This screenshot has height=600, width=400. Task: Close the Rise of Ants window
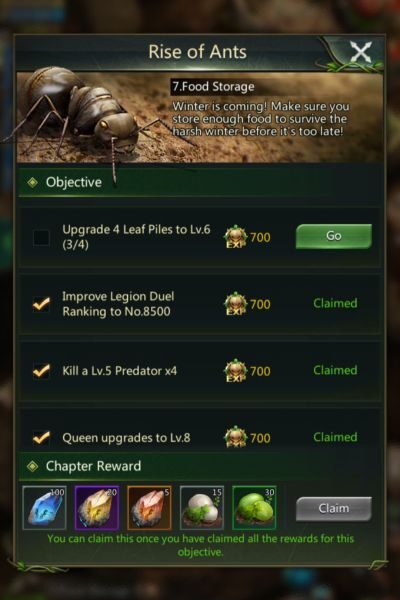point(361,53)
